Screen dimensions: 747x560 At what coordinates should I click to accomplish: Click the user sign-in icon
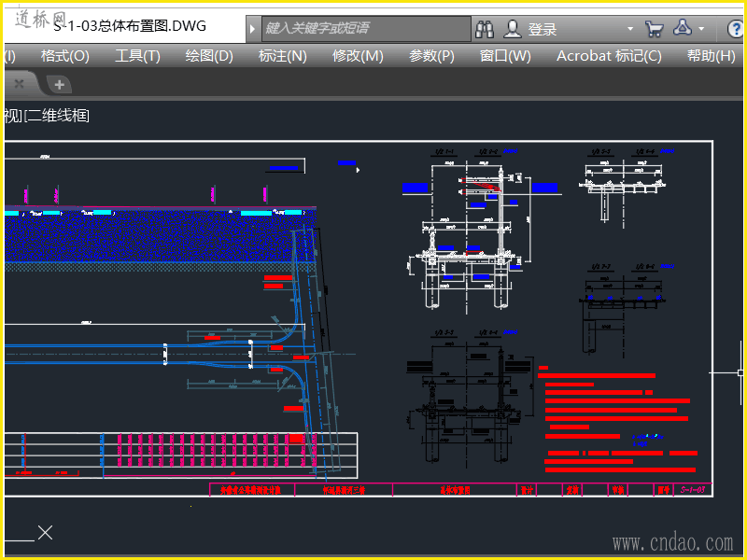(512, 30)
